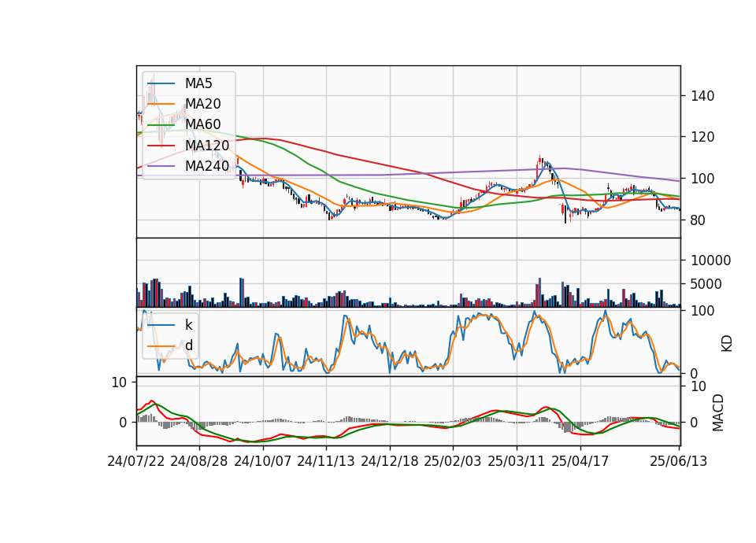Click the 5000 volume axis label
This screenshot has width=756, height=543.
(706, 284)
